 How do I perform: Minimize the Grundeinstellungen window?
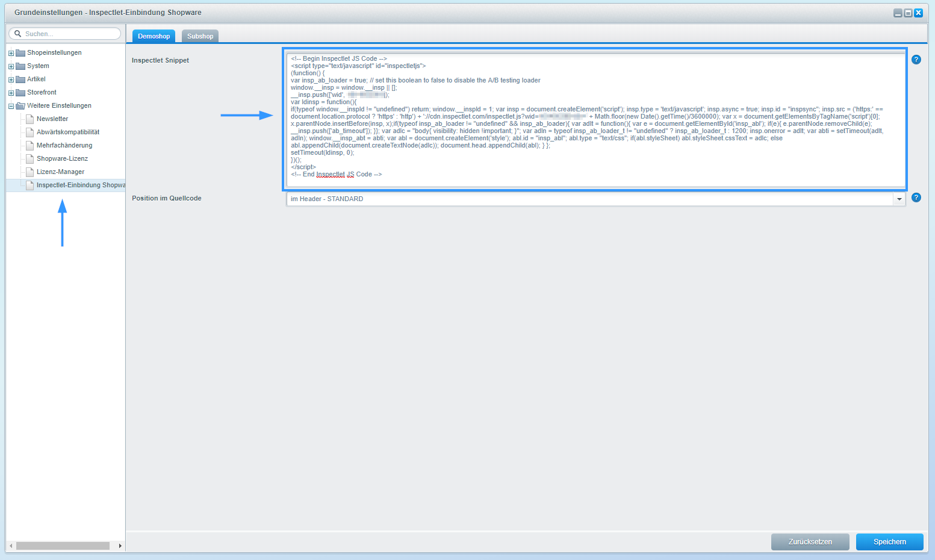point(898,13)
